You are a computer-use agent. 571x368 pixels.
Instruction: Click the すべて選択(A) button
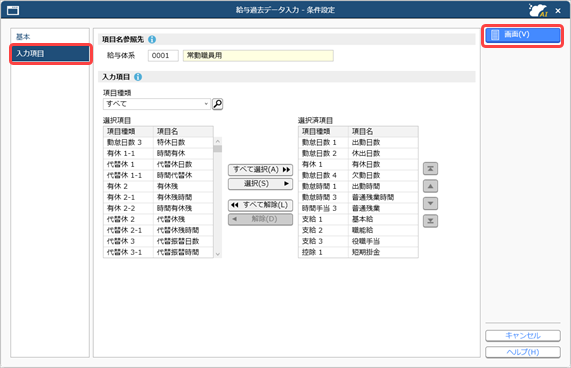260,170
